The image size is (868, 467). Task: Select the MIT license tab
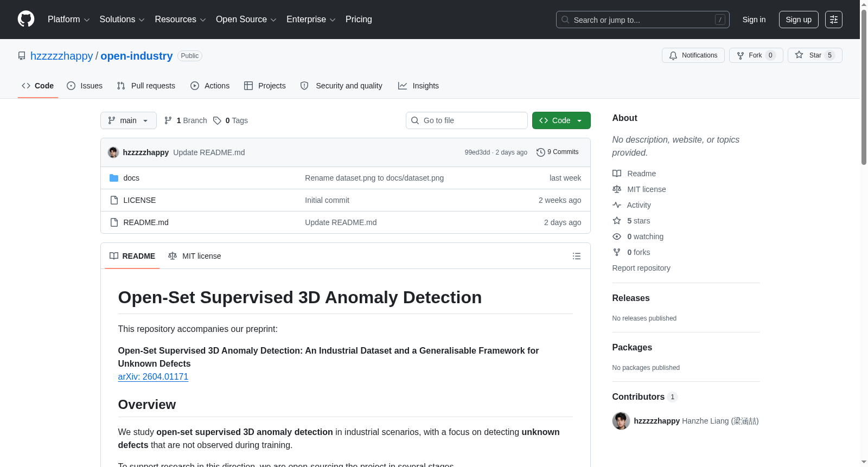[x=195, y=256]
